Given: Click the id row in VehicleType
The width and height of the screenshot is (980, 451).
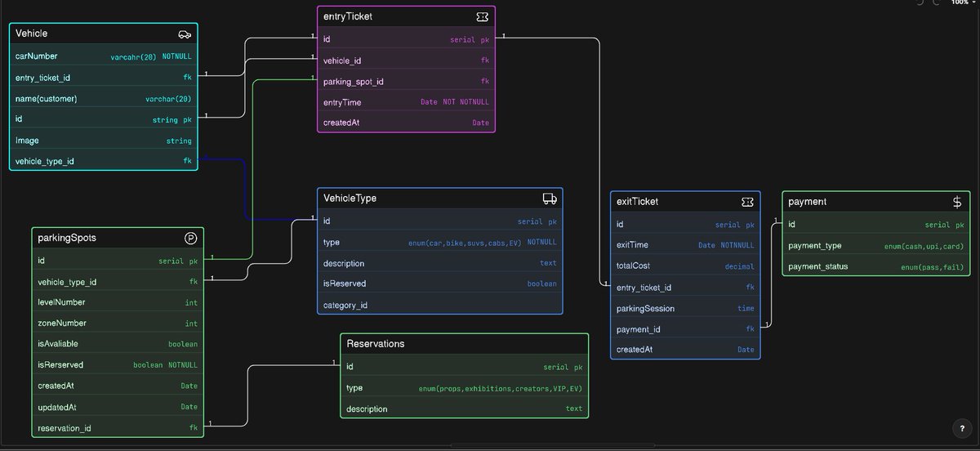Looking at the screenshot, I should (x=440, y=221).
